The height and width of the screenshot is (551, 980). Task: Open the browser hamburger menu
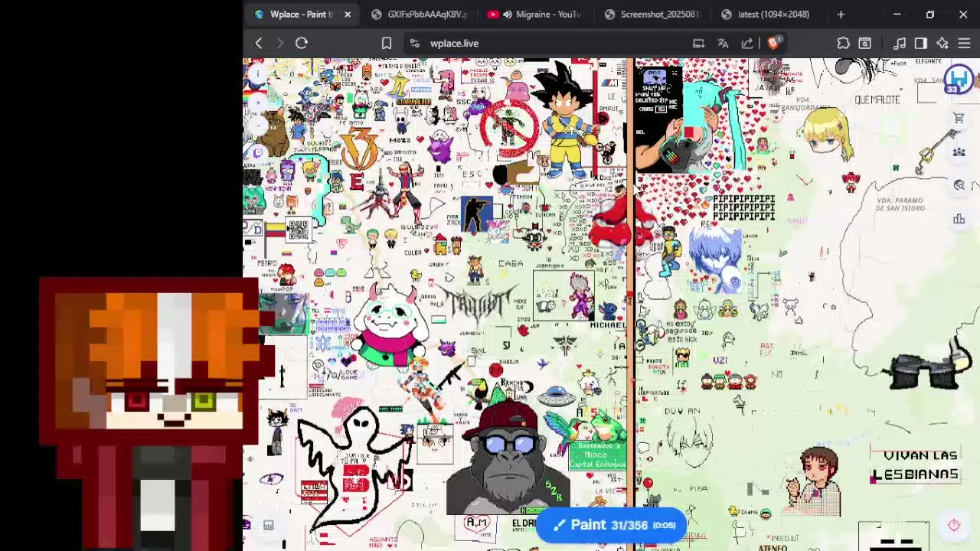click(x=964, y=44)
